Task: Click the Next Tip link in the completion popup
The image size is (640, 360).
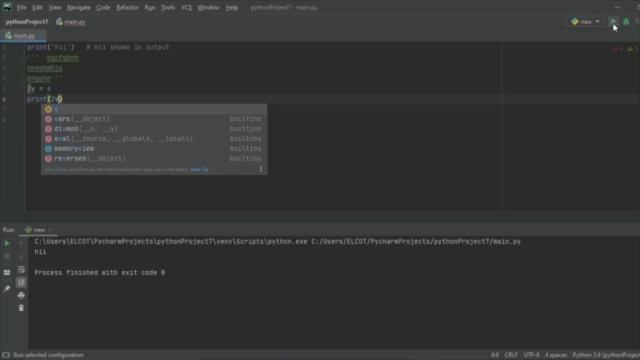Action: [199, 169]
